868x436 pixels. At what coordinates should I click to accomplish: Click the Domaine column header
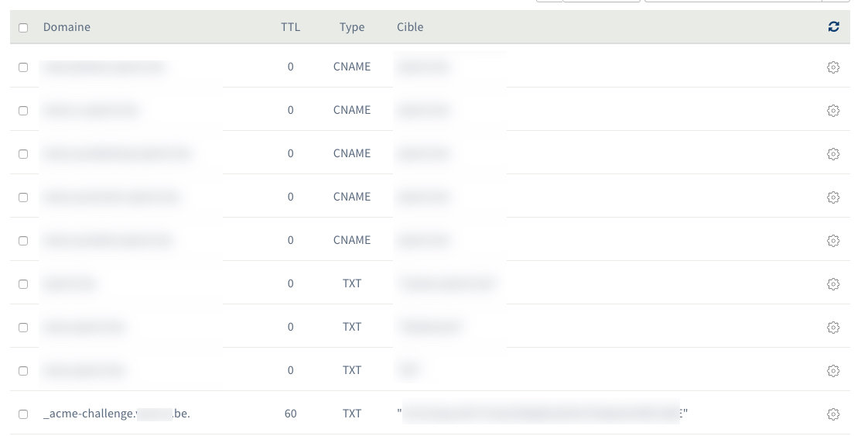coord(67,27)
